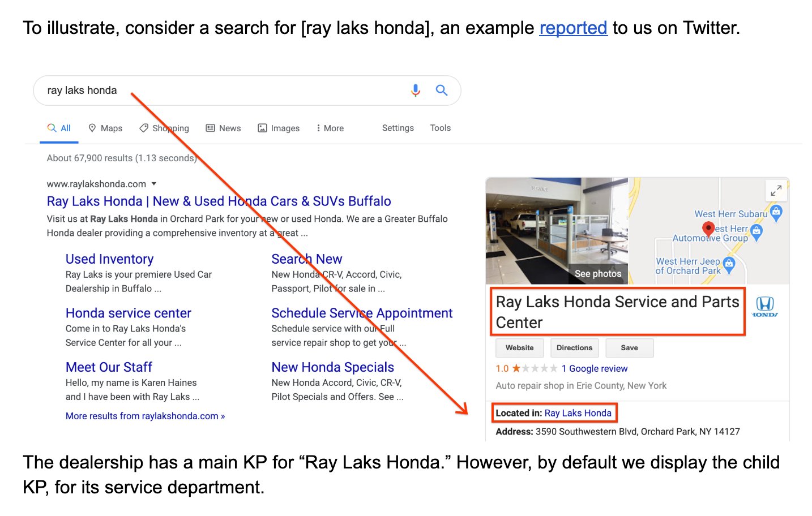Click the Save button in knowledge panel
The image size is (812, 516).
[x=630, y=348]
